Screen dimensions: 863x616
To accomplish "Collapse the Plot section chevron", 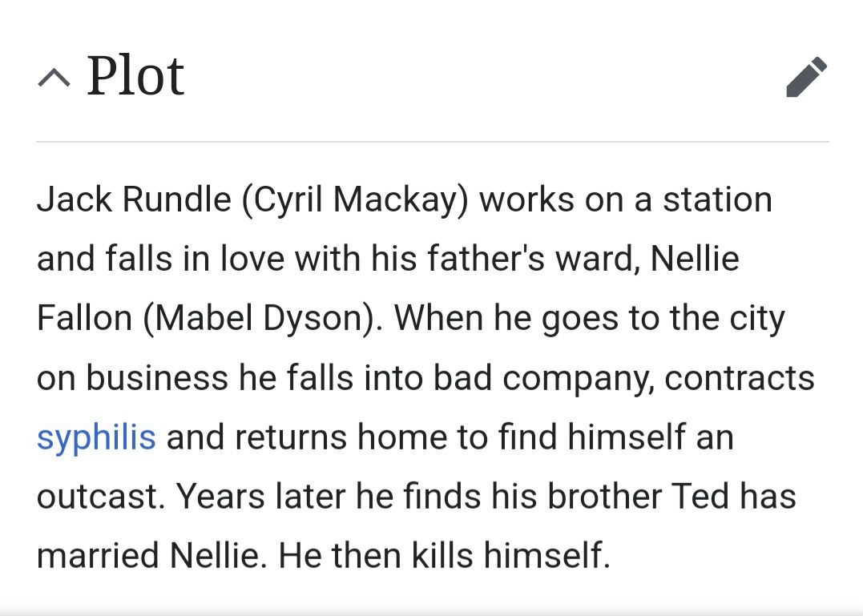I will tap(54, 78).
